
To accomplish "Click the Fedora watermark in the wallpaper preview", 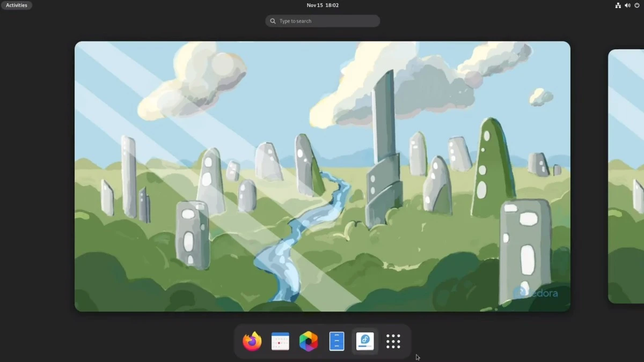I will (538, 293).
